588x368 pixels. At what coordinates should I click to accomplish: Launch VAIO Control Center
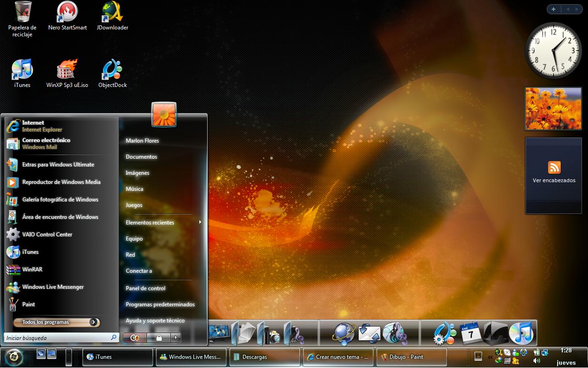click(x=61, y=235)
